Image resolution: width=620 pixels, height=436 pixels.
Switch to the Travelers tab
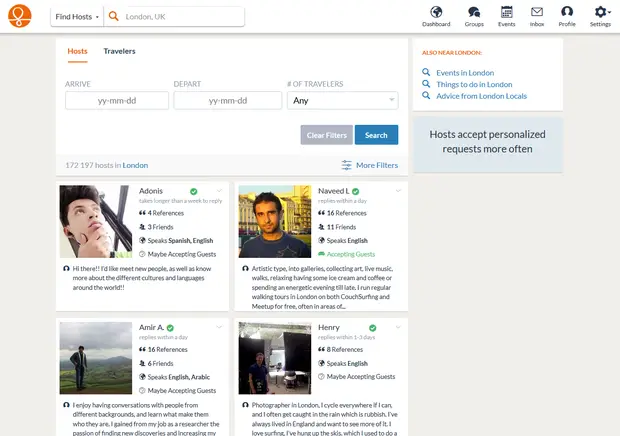pos(119,51)
